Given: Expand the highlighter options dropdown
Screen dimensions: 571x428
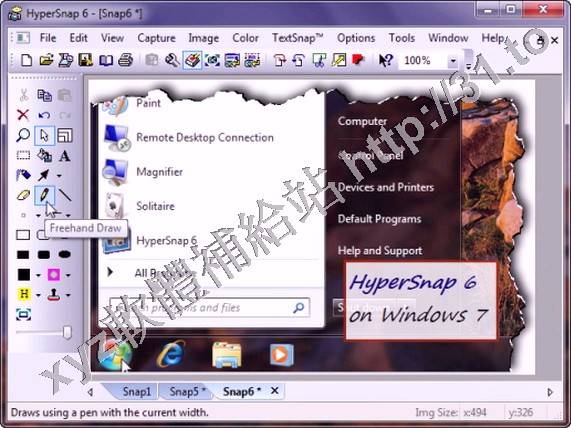Looking at the screenshot, I should (38, 295).
